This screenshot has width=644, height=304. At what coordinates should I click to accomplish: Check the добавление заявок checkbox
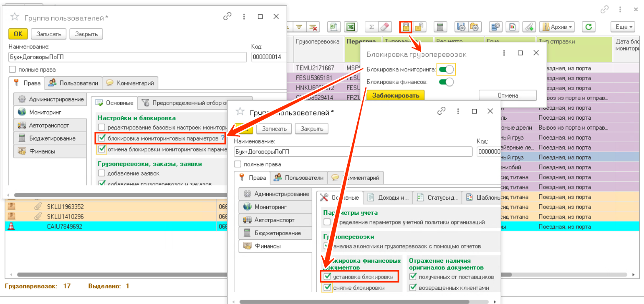coord(101,173)
